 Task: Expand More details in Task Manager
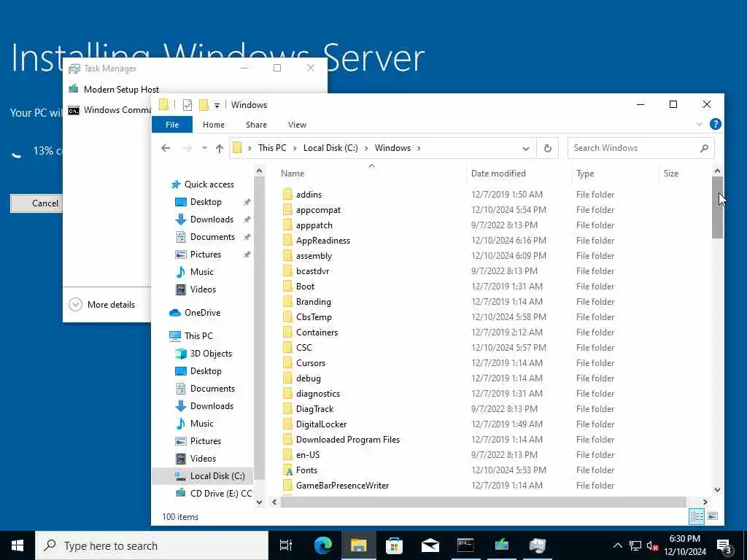102,305
